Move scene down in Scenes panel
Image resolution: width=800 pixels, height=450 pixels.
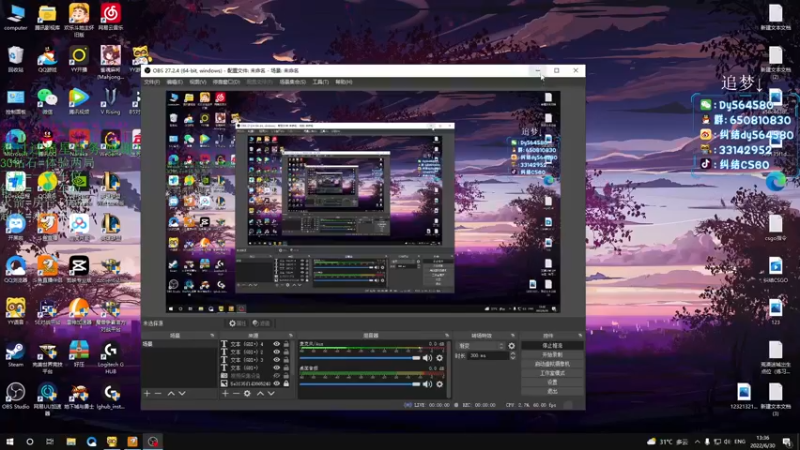pos(182,393)
